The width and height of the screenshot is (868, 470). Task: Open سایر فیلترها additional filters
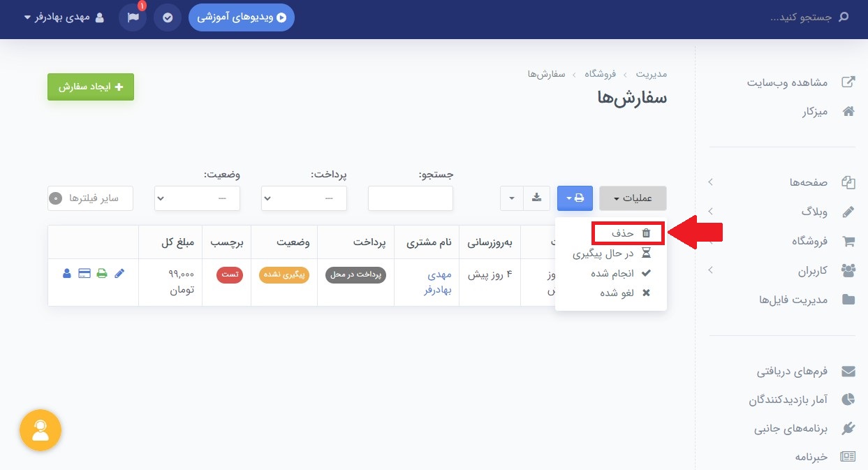(90, 198)
